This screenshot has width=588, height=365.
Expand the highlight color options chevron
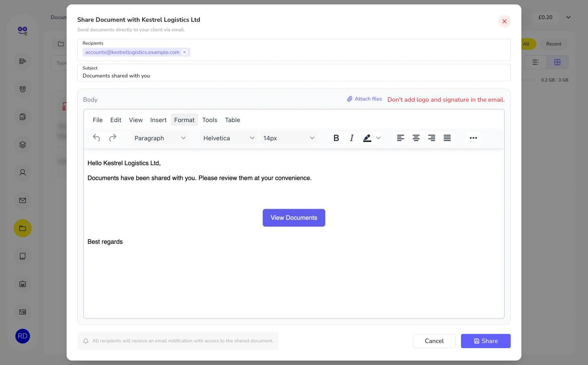click(x=378, y=138)
